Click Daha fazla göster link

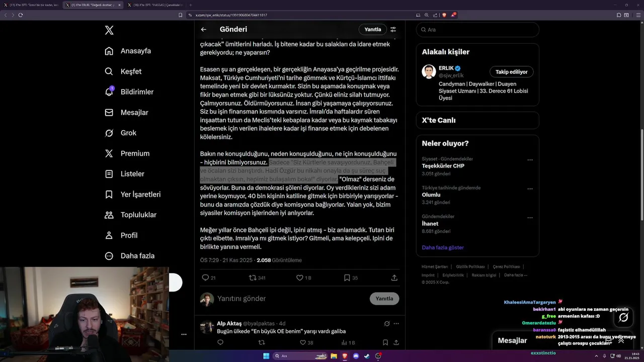tap(443, 247)
